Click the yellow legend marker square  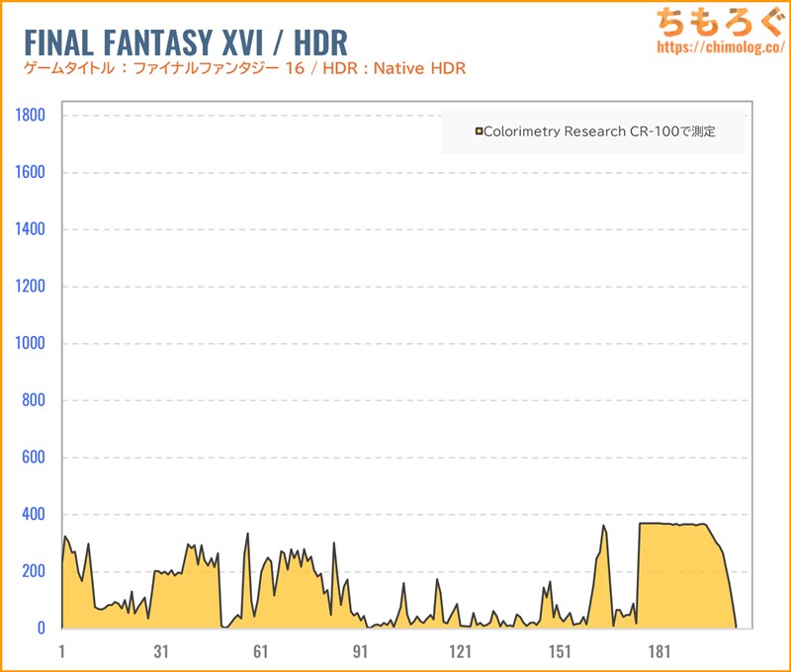point(479,130)
